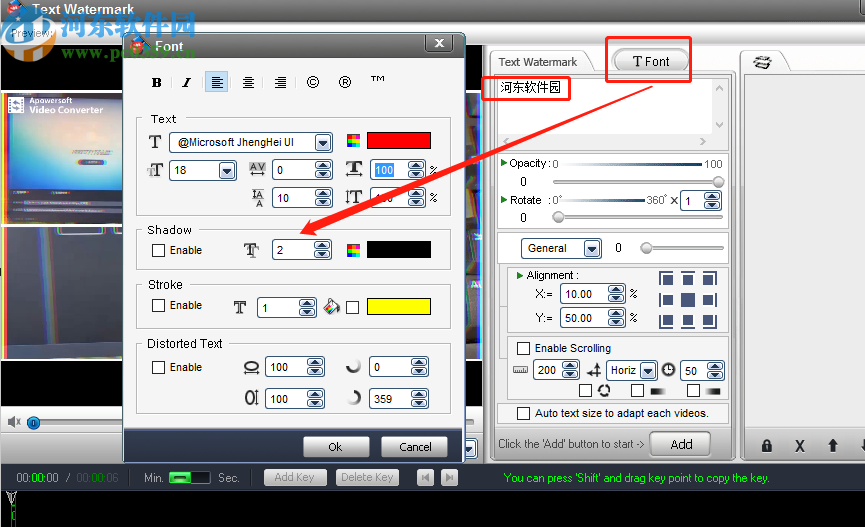Screen dimensions: 865x527
Task: Open the font size 18 dropdown
Action: 227,171
